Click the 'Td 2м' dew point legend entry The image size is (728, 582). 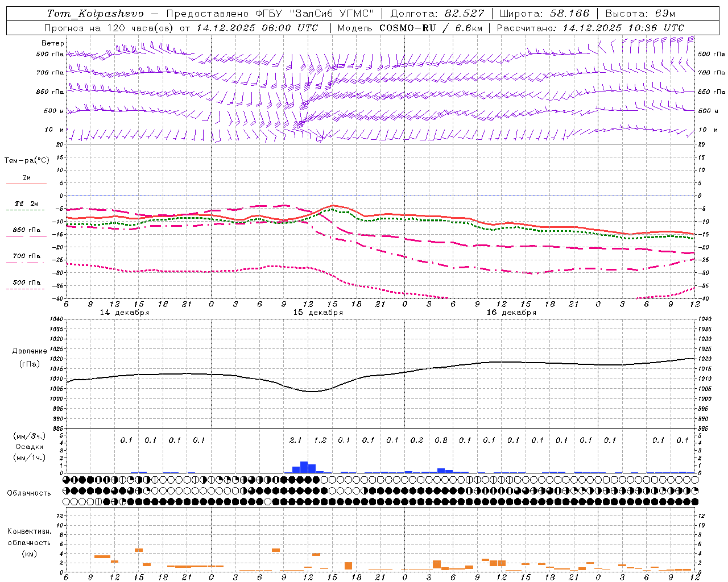(x=27, y=203)
